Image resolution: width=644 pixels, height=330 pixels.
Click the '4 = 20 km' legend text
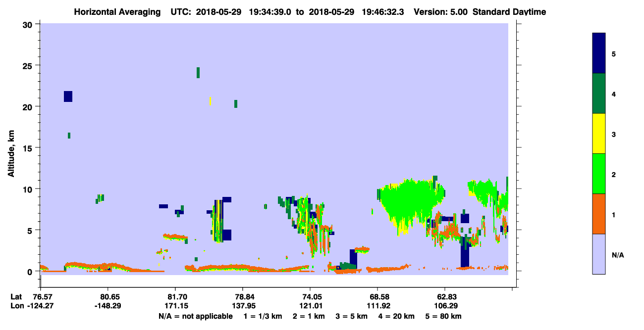click(396, 316)
